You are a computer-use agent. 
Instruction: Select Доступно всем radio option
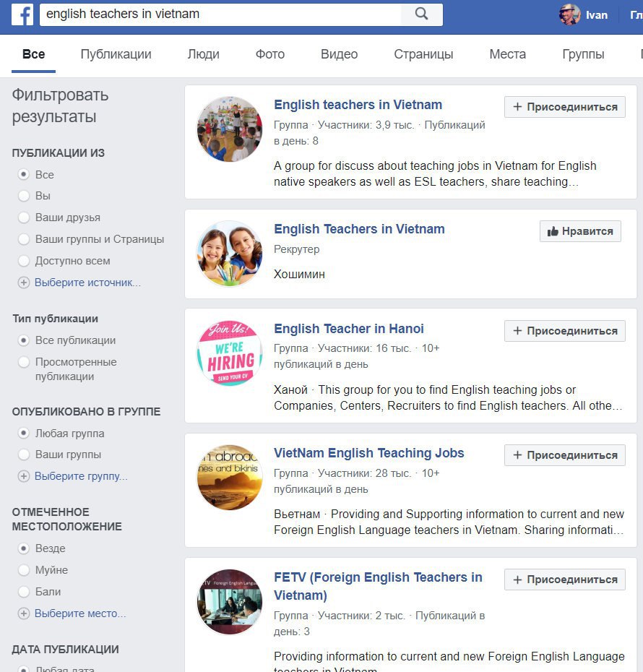pyautogui.click(x=24, y=261)
